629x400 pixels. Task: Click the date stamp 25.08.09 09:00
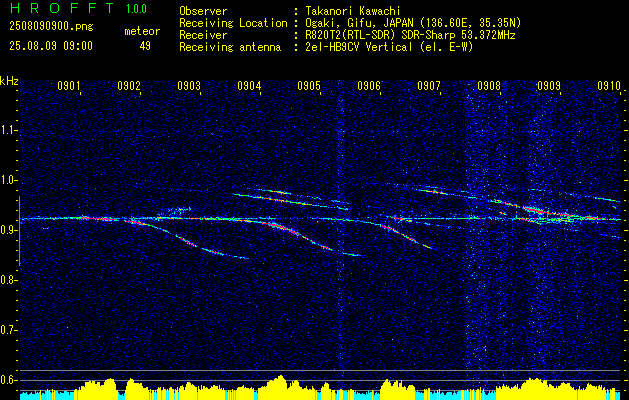(51, 46)
